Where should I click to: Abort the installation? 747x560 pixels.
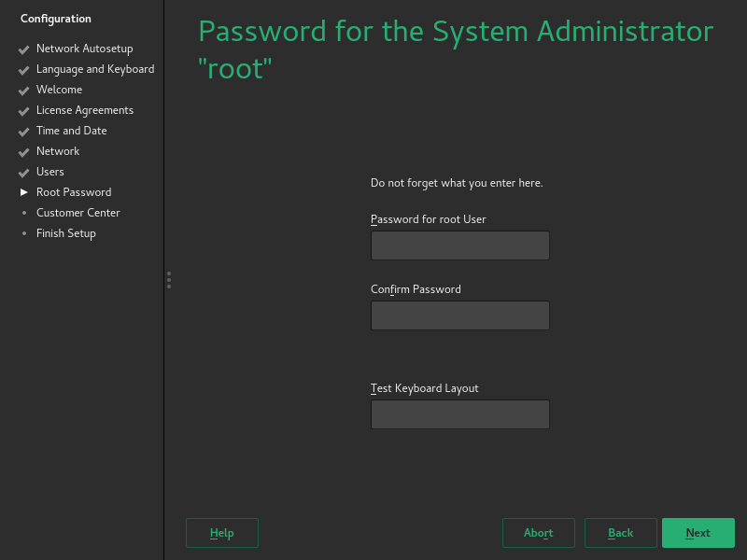(538, 532)
